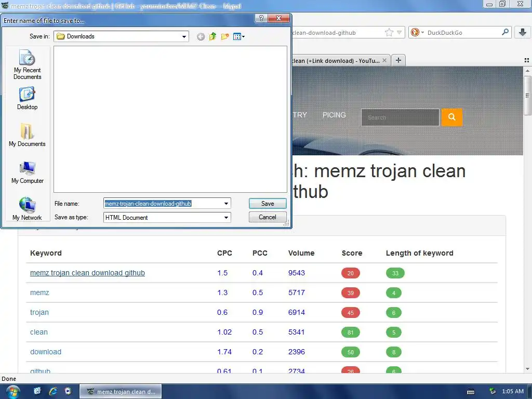532x399 pixels.
Task: Open the download keyword link
Action: (x=46, y=352)
